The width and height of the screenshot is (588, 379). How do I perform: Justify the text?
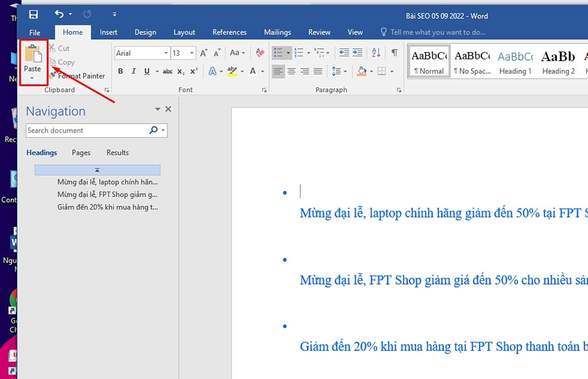point(318,71)
